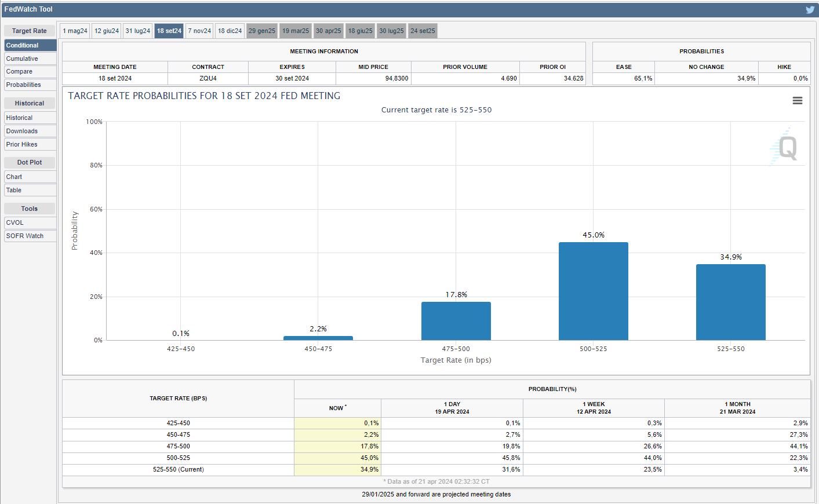Viewport: 819px width, 504px height.
Task: Open the chart hamburger menu
Action: pos(797,101)
